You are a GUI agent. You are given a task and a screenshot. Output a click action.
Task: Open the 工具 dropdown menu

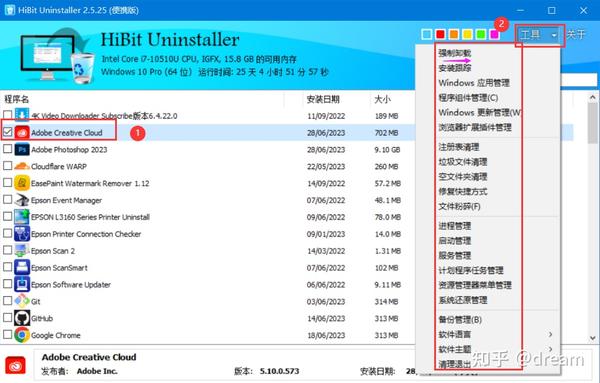point(540,35)
